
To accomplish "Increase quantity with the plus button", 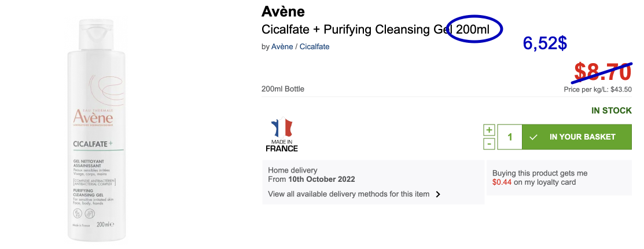I will click(489, 130).
